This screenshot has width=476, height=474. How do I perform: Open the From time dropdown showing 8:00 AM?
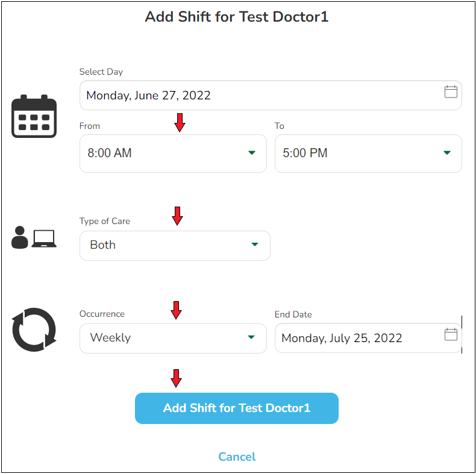tap(173, 154)
